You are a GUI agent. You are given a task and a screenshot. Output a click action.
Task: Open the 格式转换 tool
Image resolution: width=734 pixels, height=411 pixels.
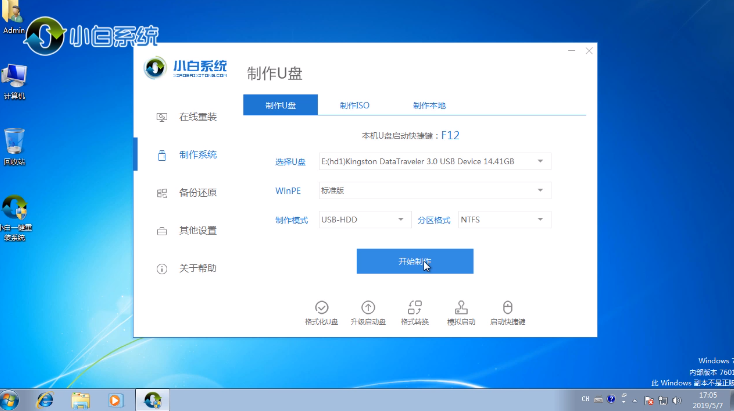414,309
